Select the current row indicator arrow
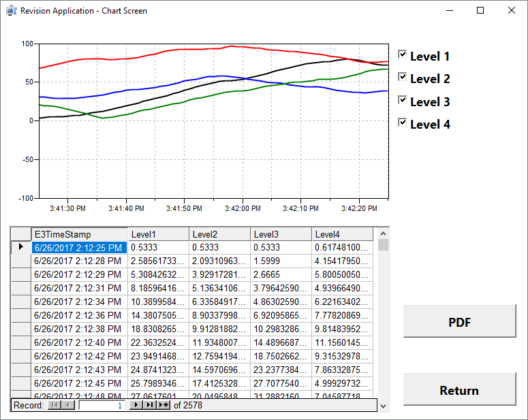This screenshot has width=528, height=420. coord(20,247)
